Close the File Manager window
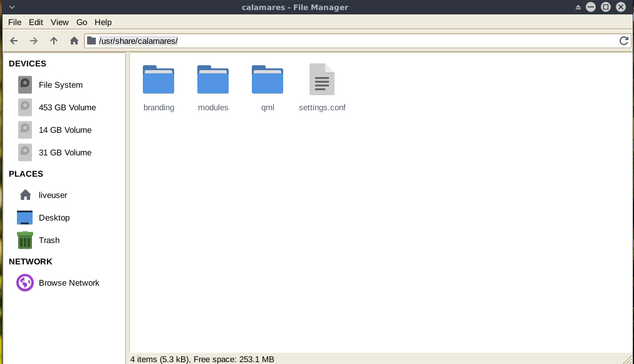Image resolution: width=634 pixels, height=364 pixels. pos(621,7)
